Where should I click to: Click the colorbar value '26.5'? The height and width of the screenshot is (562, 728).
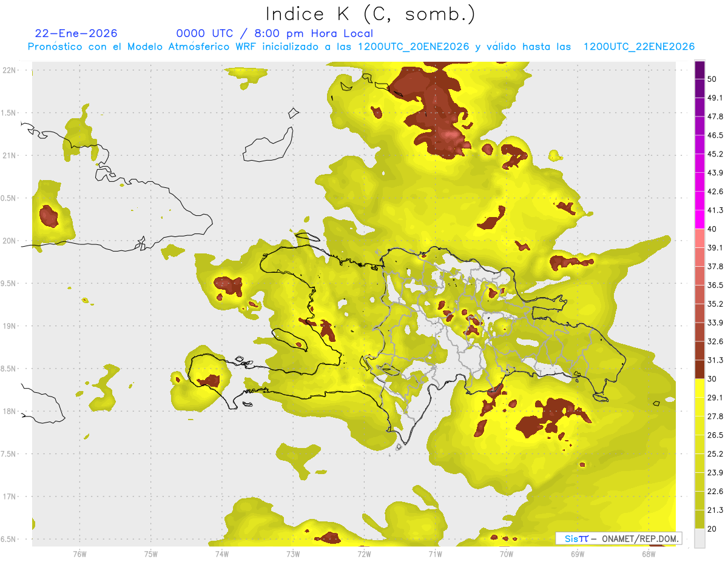tap(715, 435)
